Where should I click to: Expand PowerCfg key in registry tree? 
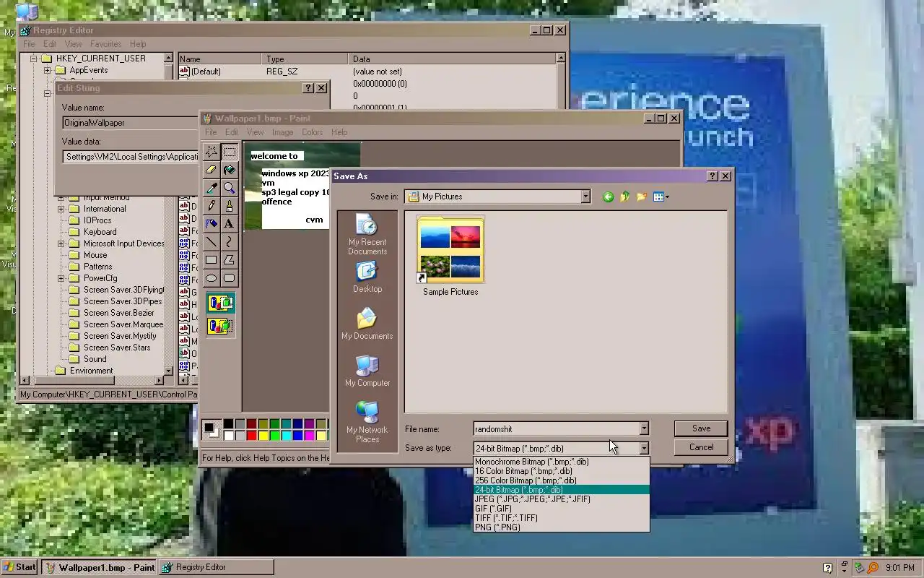click(x=61, y=278)
